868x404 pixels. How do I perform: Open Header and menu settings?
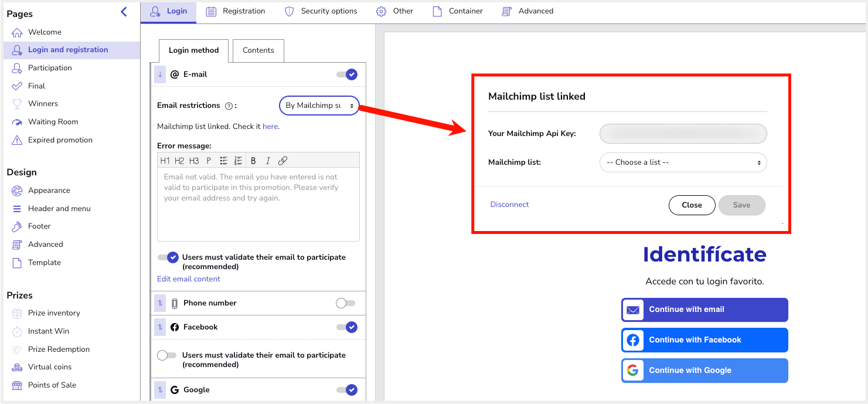tap(59, 209)
